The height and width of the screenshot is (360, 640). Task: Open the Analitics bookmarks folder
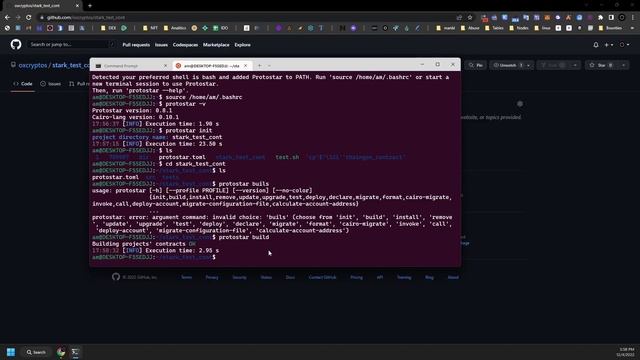(x=175, y=28)
